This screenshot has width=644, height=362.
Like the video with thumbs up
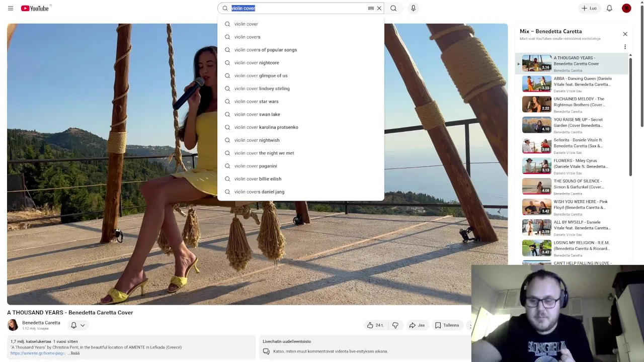tap(376, 325)
